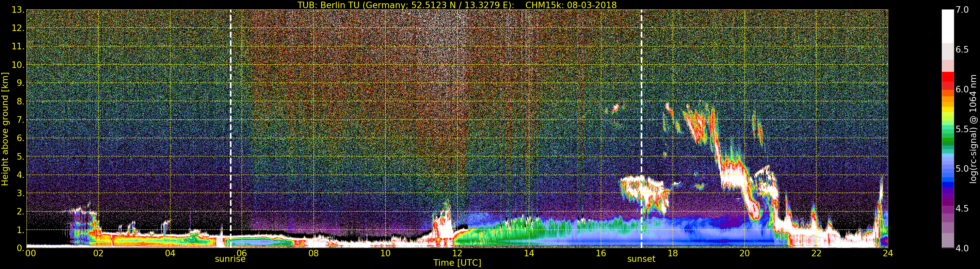Click colorbar value '7.0'
This screenshot has height=269, width=980.
pyautogui.click(x=962, y=9)
